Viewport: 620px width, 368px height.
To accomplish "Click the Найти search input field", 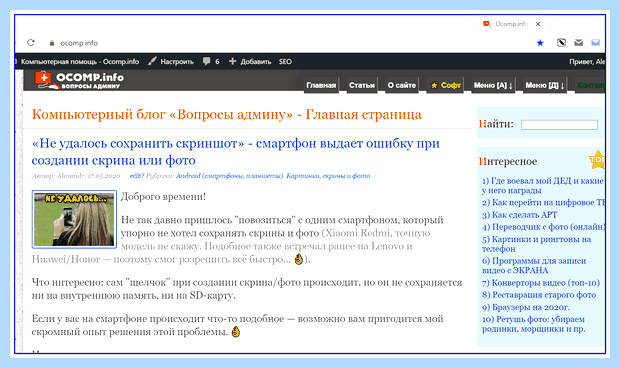I will (559, 125).
